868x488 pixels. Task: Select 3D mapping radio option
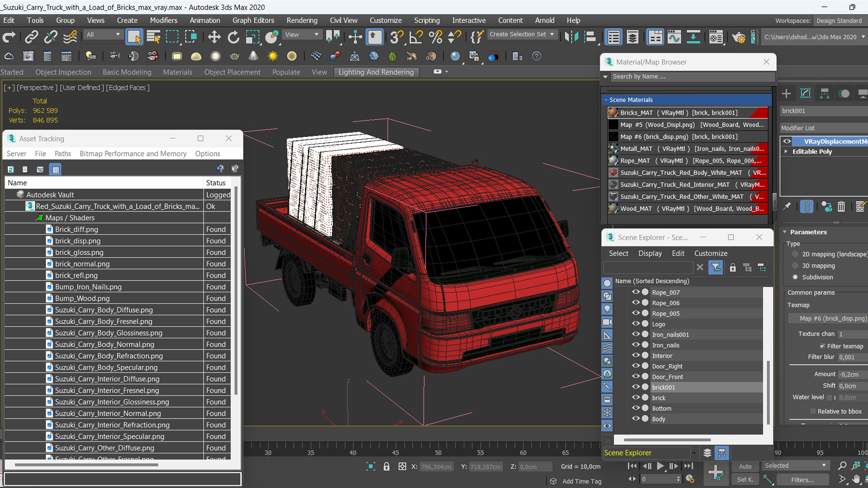tap(795, 266)
